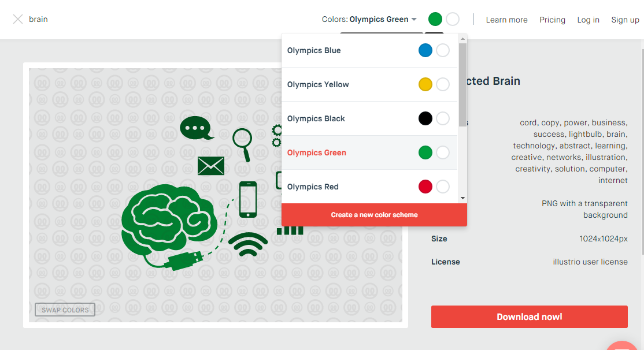The height and width of the screenshot is (350, 644).
Task: Click the green primary color swatch in the header
Action: click(x=435, y=19)
